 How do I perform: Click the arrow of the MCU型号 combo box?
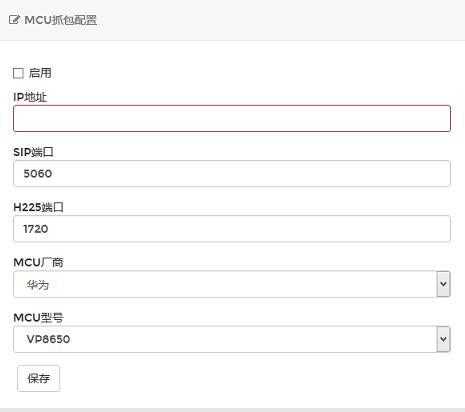[x=443, y=339]
